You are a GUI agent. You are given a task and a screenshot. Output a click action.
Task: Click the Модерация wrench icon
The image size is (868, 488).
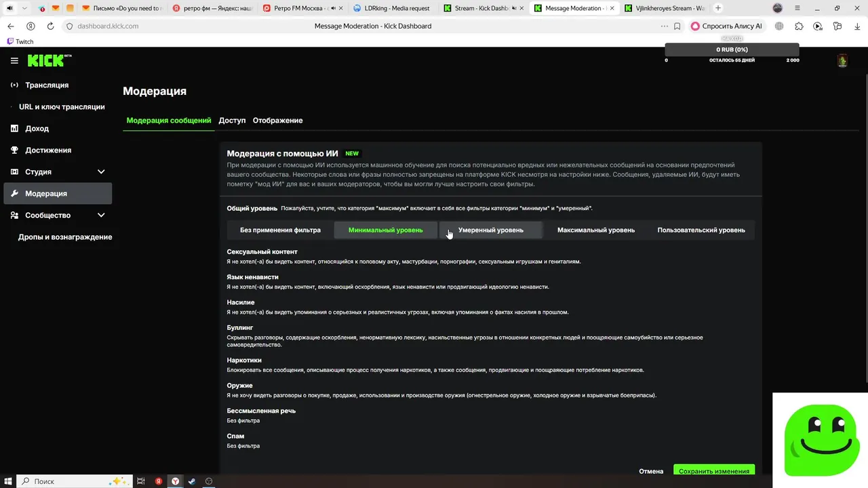[x=14, y=193]
